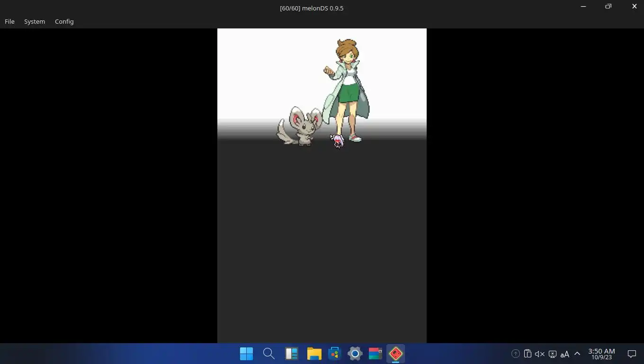Image resolution: width=644 pixels, height=364 pixels.
Task: Open Microsoft Store from the taskbar
Action: (335, 354)
